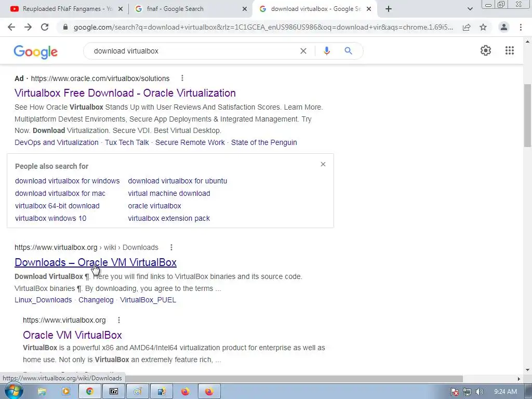Close the fnaf - Google Search tab
This screenshot has height=399, width=532.
click(245, 9)
